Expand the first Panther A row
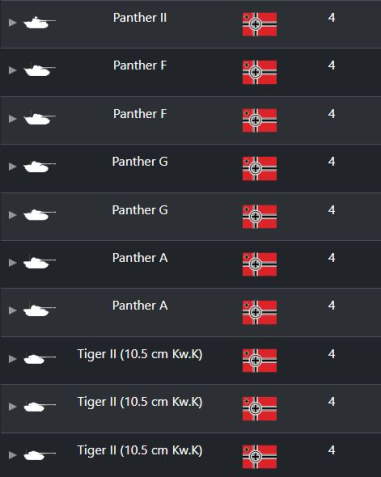This screenshot has height=477, width=381. point(12,263)
